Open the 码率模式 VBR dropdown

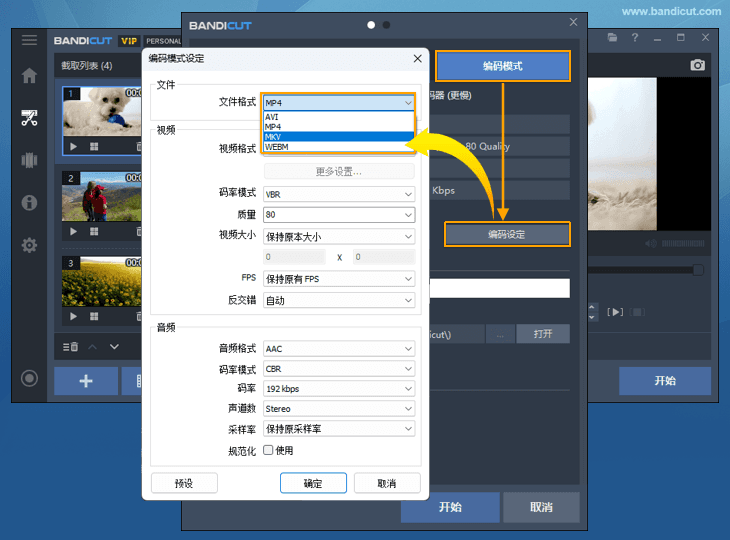(x=338, y=192)
